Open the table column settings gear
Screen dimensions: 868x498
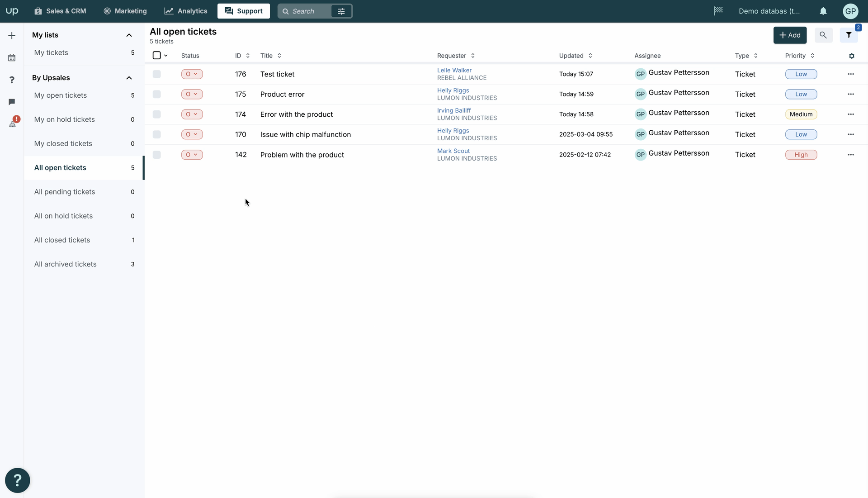(x=852, y=56)
